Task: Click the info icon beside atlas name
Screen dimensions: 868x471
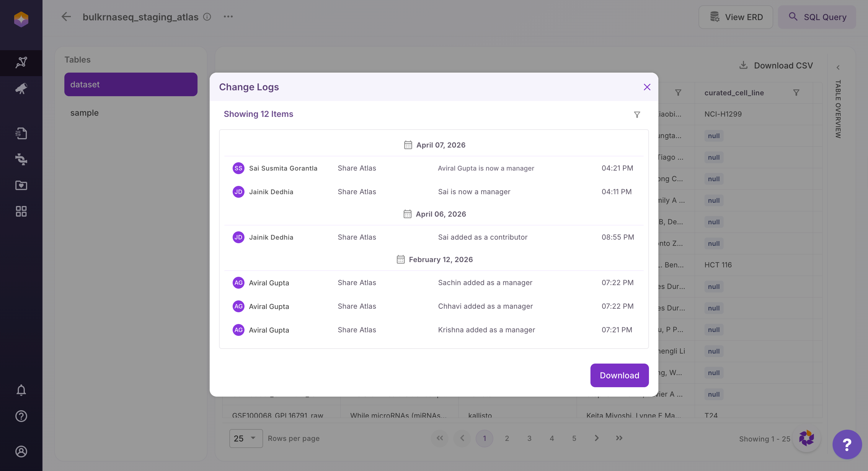Action: (207, 17)
